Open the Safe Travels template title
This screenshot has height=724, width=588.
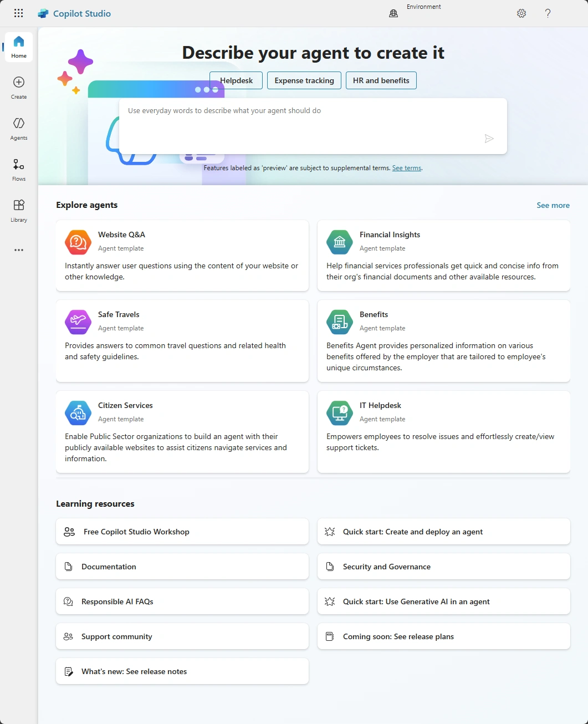119,314
